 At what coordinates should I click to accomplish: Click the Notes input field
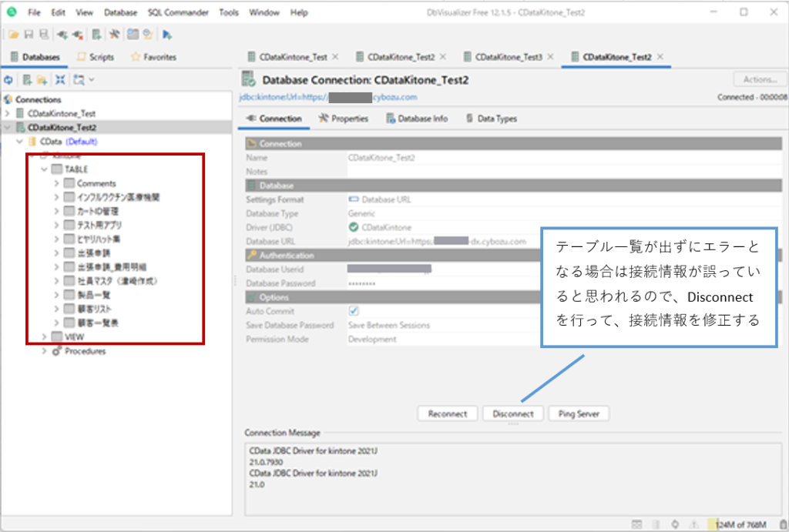pyautogui.click(x=565, y=172)
